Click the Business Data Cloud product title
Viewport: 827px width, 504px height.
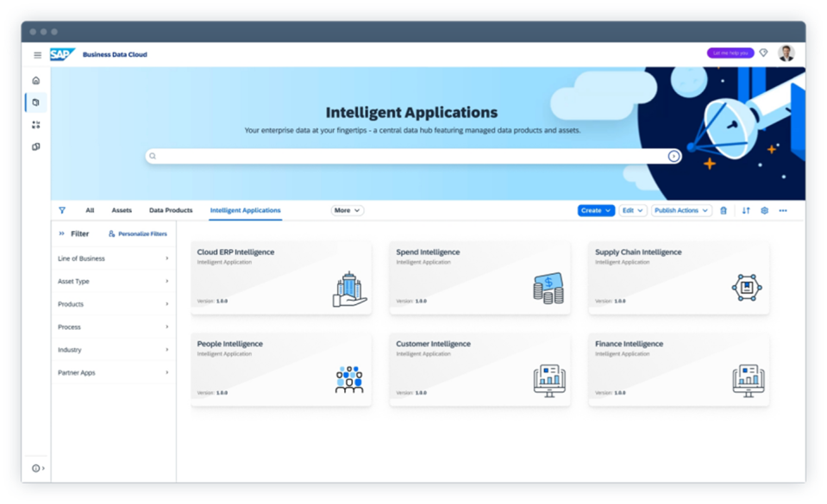pyautogui.click(x=115, y=54)
